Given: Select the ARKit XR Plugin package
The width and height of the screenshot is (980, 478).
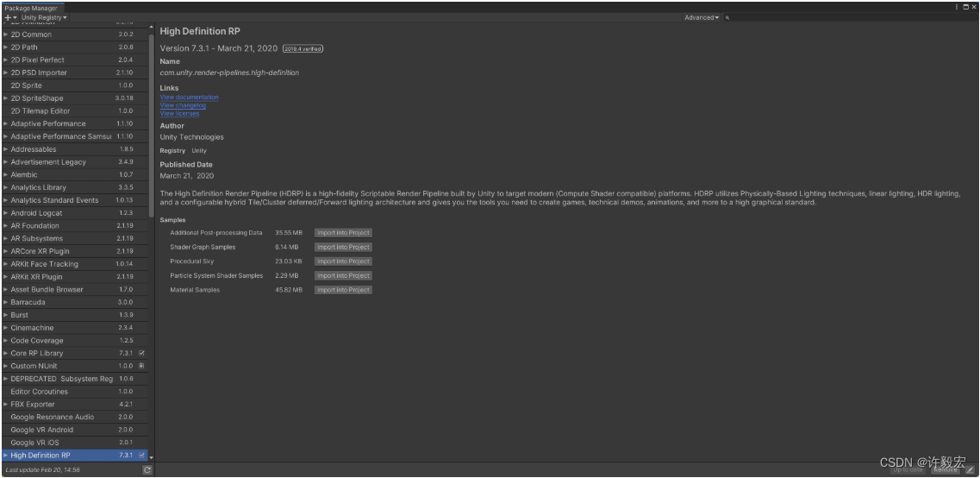Looking at the screenshot, I should tap(74, 277).
